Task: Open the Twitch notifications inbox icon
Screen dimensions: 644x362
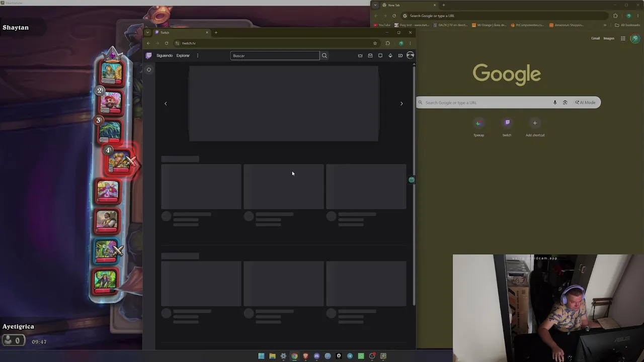Action: point(370,55)
